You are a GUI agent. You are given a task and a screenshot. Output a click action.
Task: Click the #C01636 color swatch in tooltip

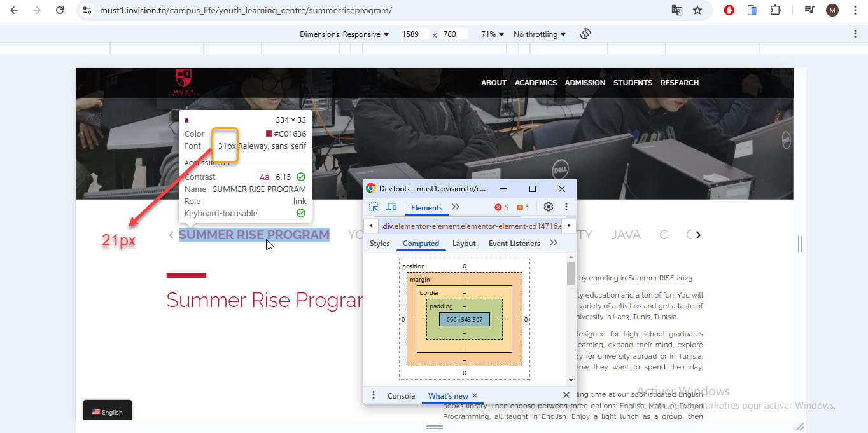coord(269,134)
